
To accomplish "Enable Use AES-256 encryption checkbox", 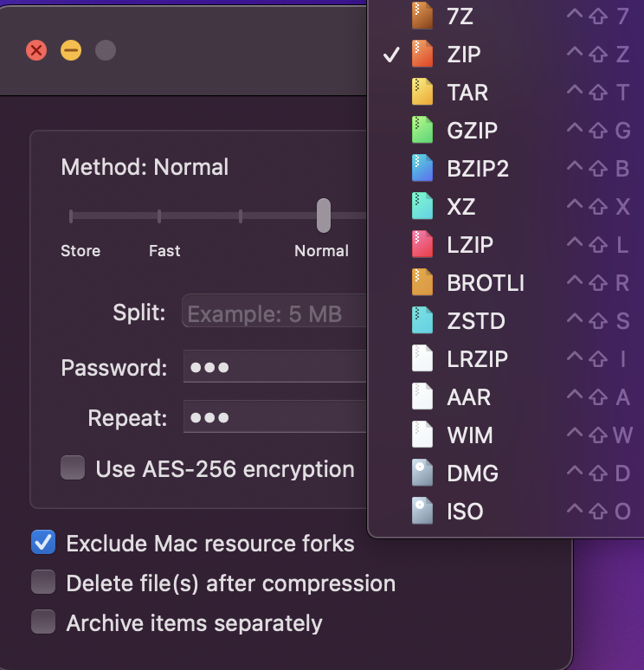I will (x=73, y=469).
